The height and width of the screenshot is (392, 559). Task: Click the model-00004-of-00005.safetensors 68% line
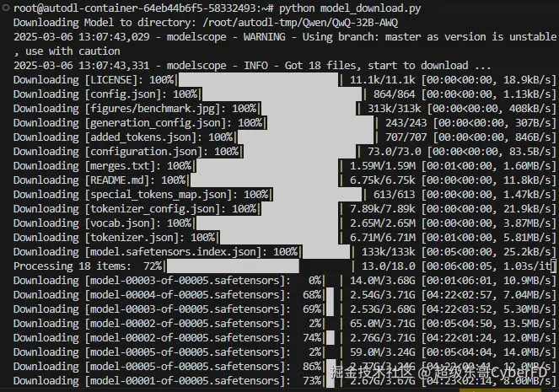tap(284, 295)
